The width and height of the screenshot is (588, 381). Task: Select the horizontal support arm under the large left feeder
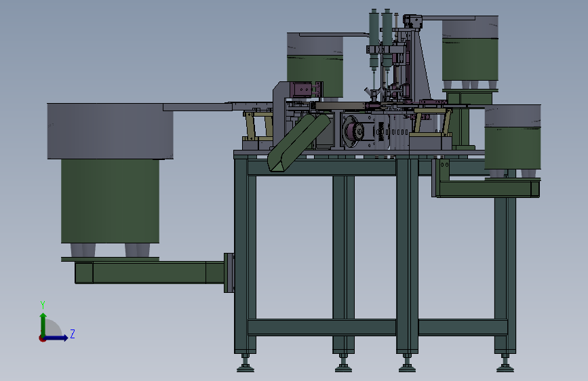(x=150, y=273)
